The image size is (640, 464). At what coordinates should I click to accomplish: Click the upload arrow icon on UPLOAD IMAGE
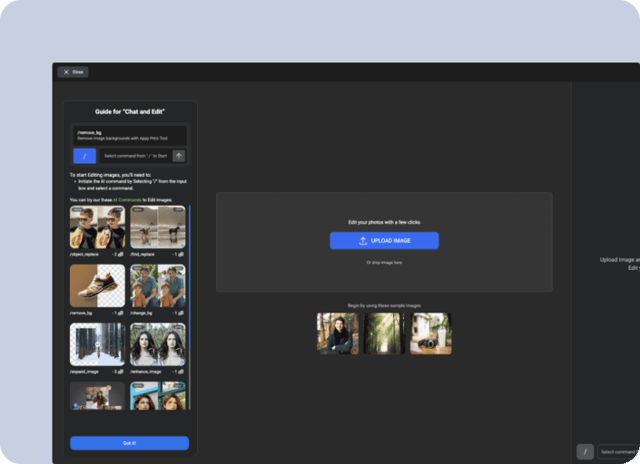click(363, 241)
